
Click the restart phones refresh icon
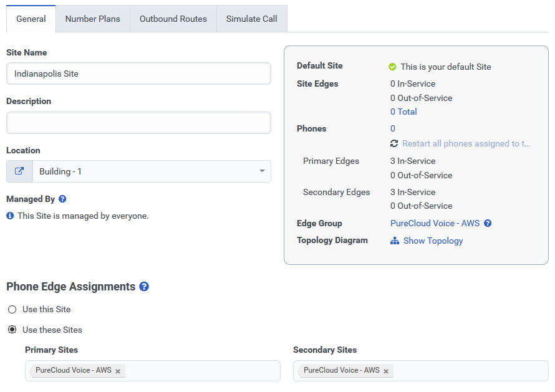coord(393,143)
